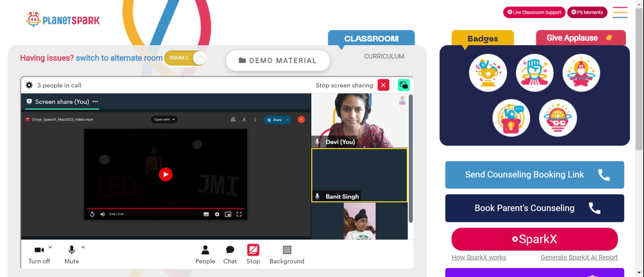Click Send Counseling Booking Link
Viewport: 644px width, 277px height.
[x=535, y=175]
